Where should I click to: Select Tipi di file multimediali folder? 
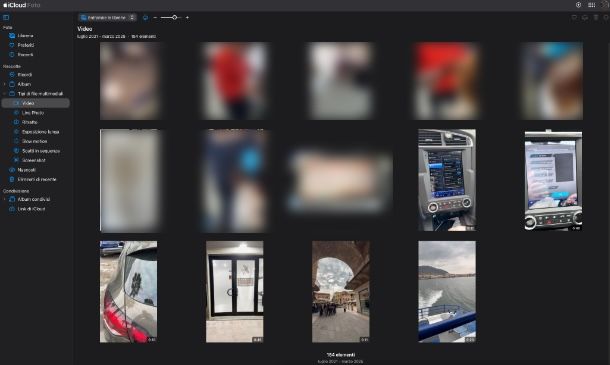point(40,94)
